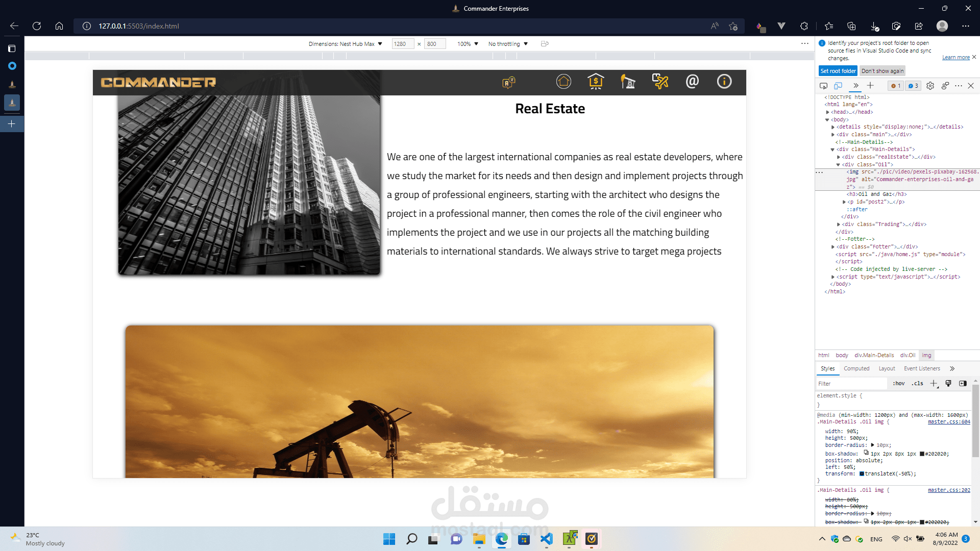
Task: Reload the page with the refresh button
Action: coord(37,26)
